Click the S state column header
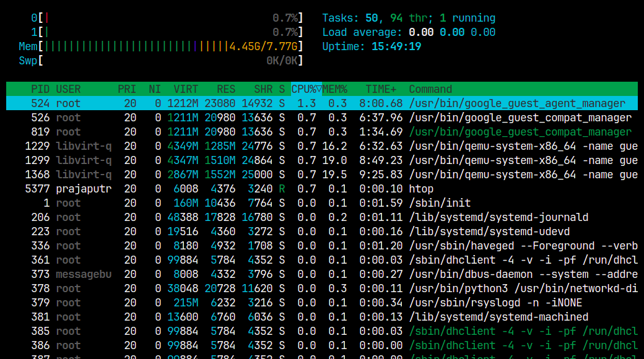Screen dimensions: 644x359 click(x=282, y=89)
